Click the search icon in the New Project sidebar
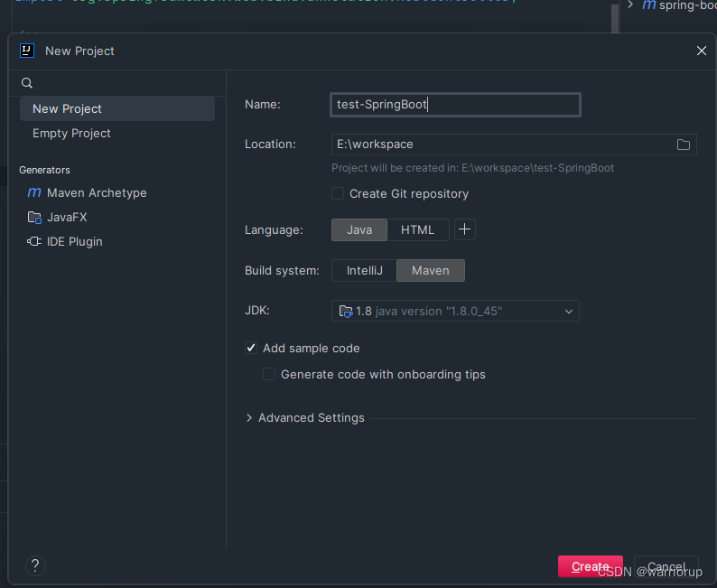717x588 pixels. pos(27,83)
